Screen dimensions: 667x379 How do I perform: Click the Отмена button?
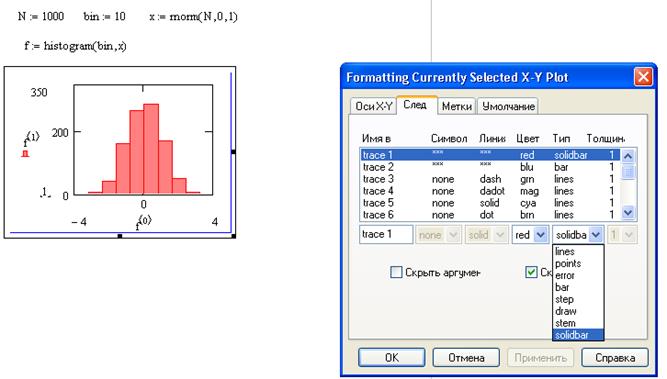click(x=466, y=357)
